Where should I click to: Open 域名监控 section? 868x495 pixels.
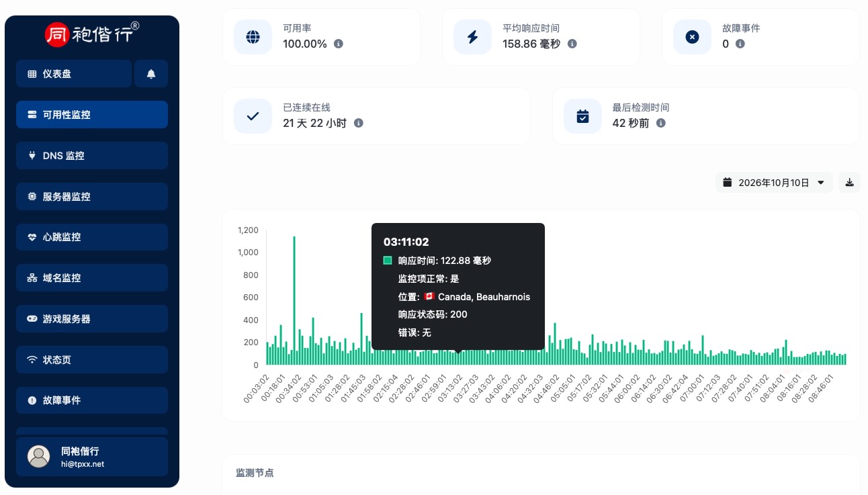(92, 278)
